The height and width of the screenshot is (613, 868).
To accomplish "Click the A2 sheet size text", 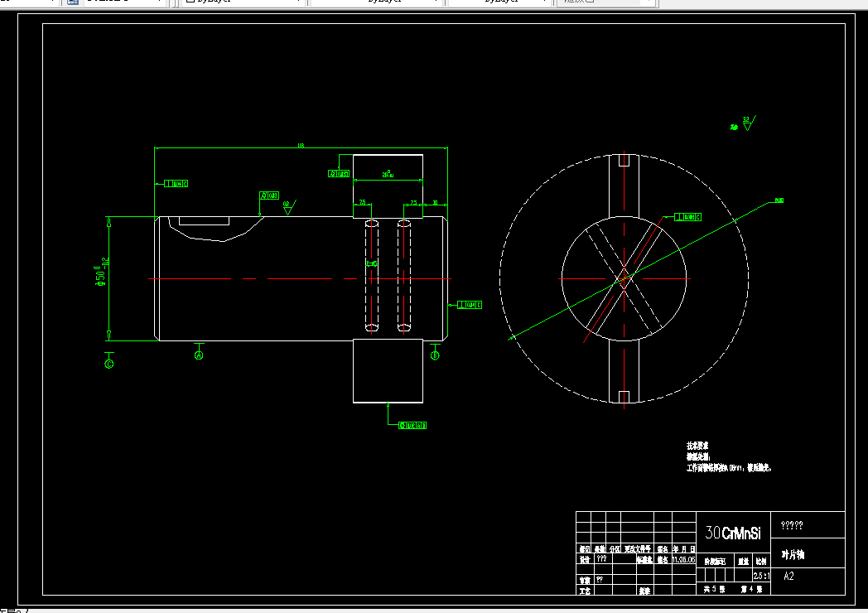I will pos(788,576).
